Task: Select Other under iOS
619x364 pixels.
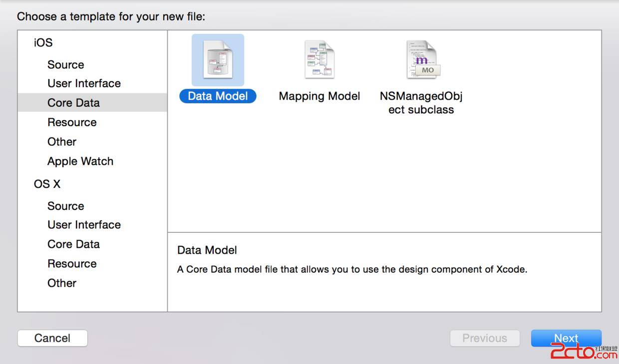Action: [62, 142]
